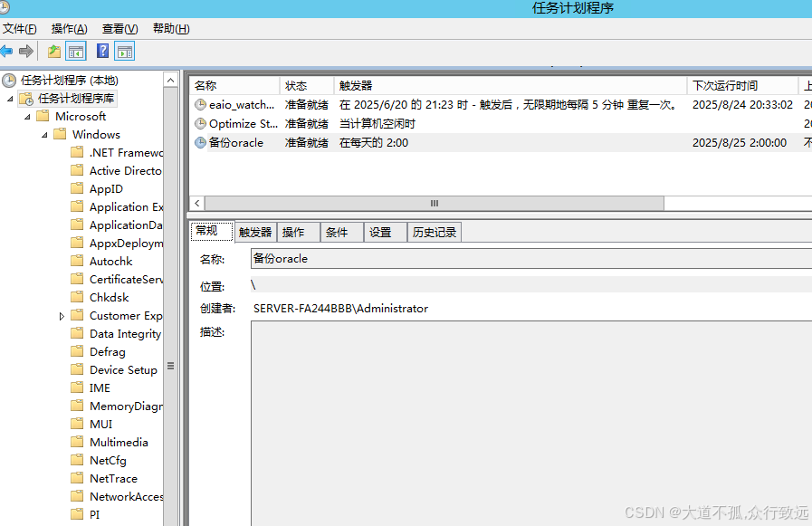Select the CertificateServ... tree item

coord(126,280)
